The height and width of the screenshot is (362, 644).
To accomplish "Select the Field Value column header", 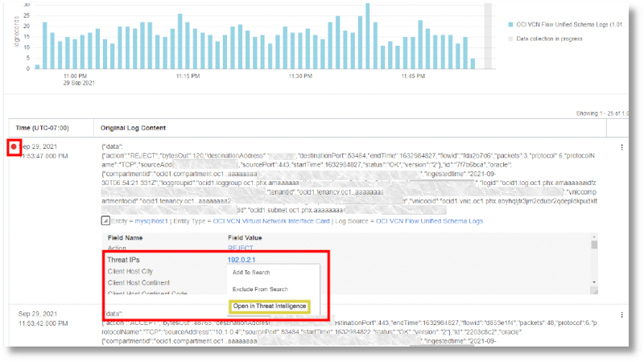I will (245, 237).
